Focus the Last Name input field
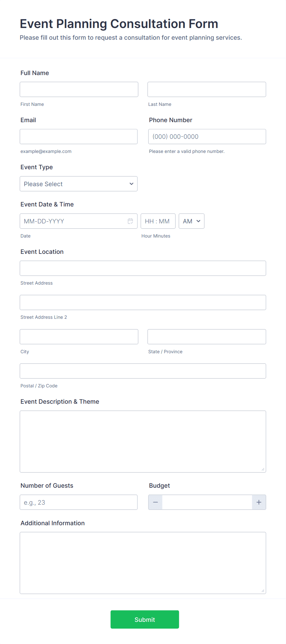 [206, 89]
